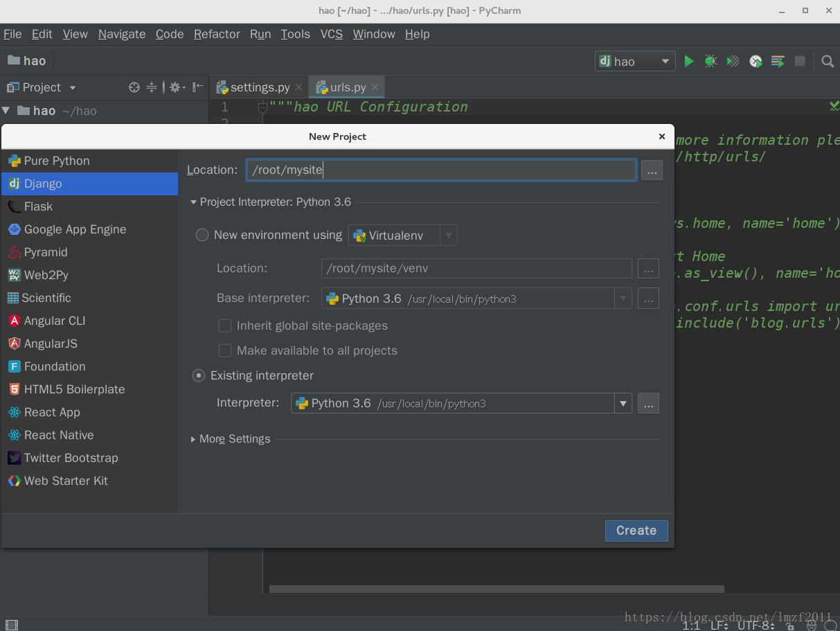Expand More Settings section
The width and height of the screenshot is (840, 631).
(x=194, y=439)
